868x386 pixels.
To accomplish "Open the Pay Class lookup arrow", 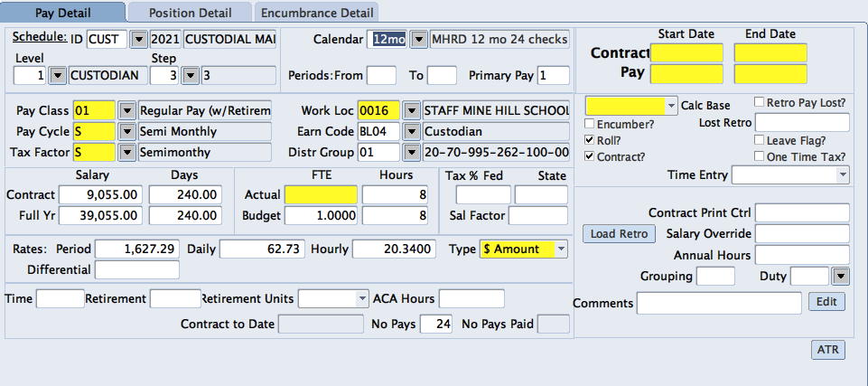I will pos(126,111).
